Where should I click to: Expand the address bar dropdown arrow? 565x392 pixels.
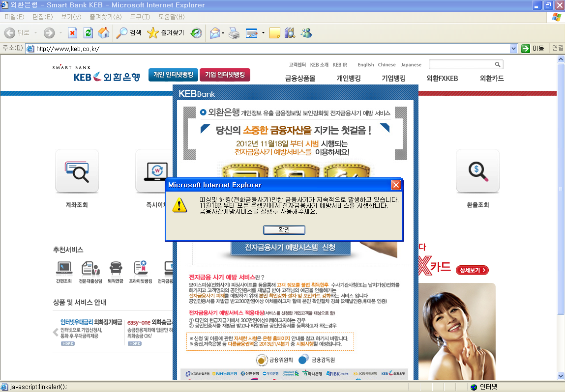point(514,49)
